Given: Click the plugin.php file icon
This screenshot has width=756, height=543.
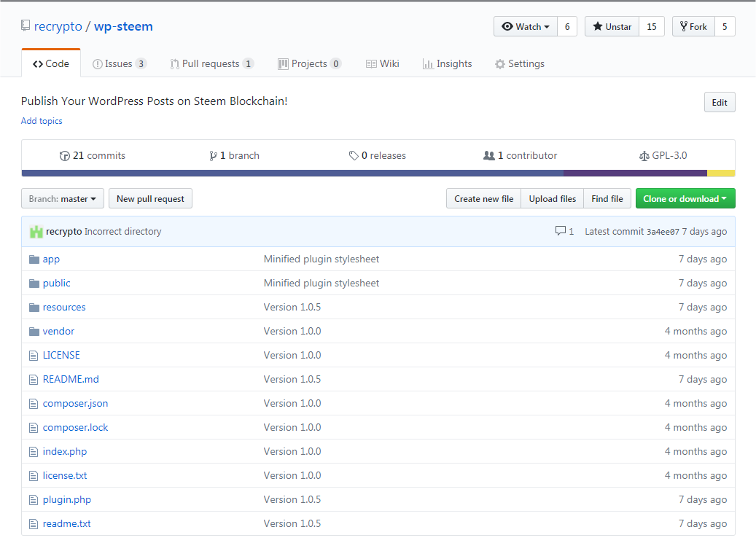Looking at the screenshot, I should coord(34,500).
